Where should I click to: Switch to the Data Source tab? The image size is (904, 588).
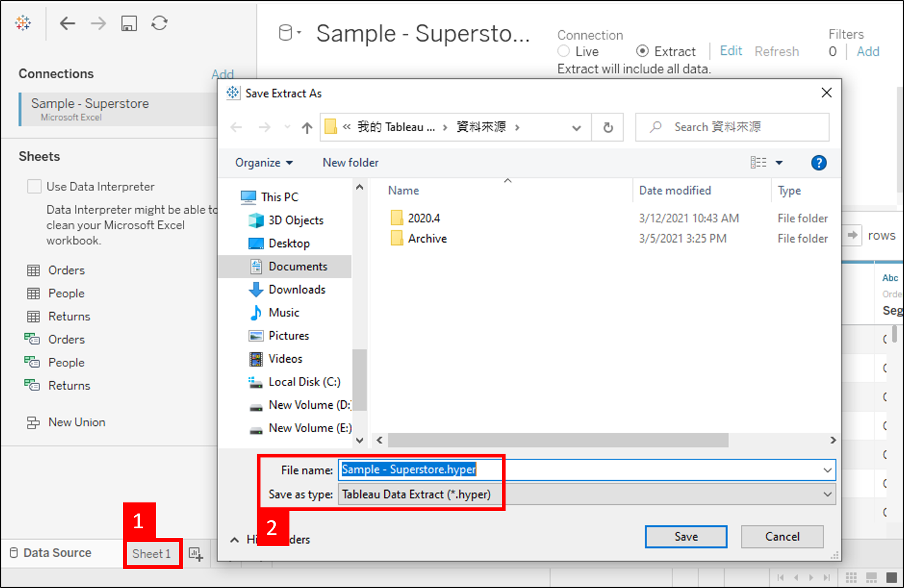pyautogui.click(x=51, y=553)
